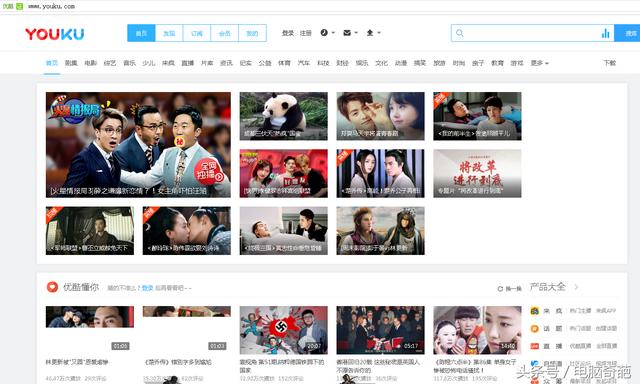Open the upload arrow icon
Viewport: 640px width, 384px height.
tap(370, 33)
